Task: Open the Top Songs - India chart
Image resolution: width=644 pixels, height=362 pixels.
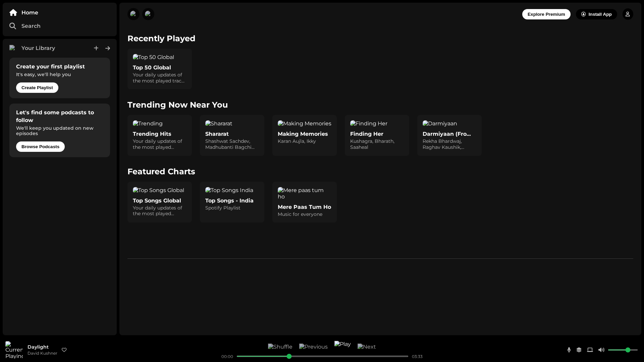Action: pyautogui.click(x=232, y=202)
